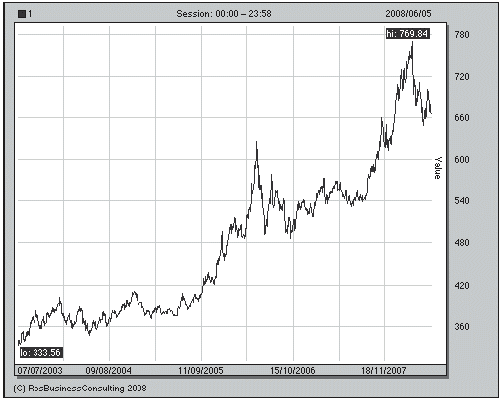
Task: Select the hi: 769.84 marker label
Action: pyautogui.click(x=408, y=34)
